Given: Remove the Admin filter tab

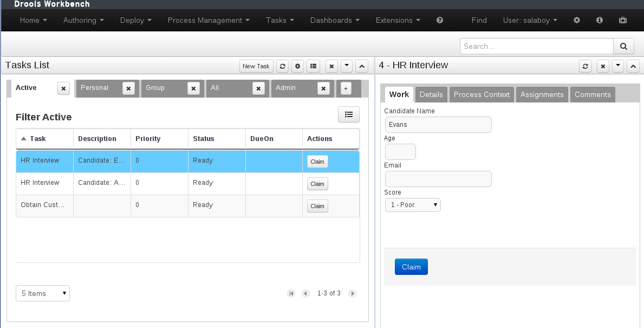Looking at the screenshot, I should 323,88.
